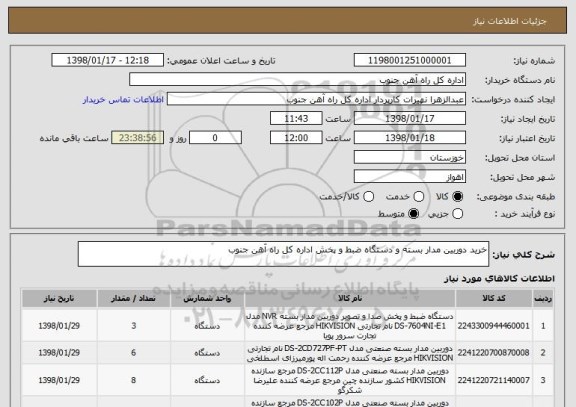Choose the جزیی purchase type radio
This screenshot has width=576, height=407.
(x=458, y=213)
